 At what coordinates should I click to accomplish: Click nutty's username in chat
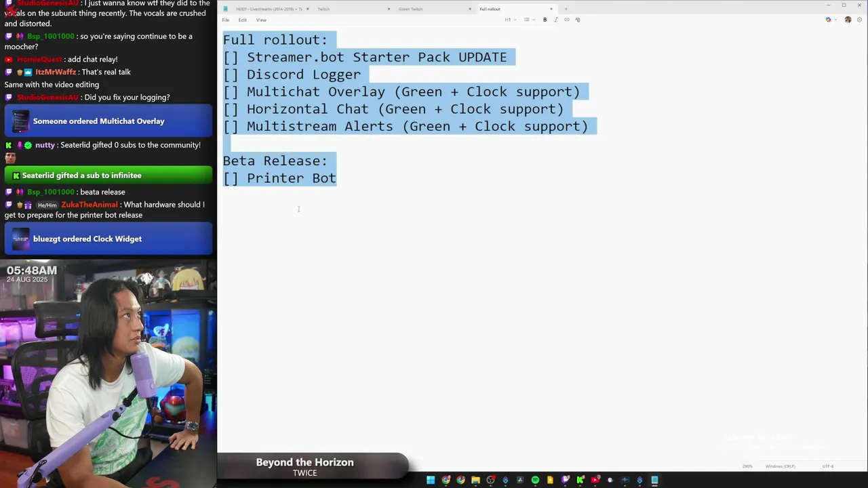[x=45, y=145]
